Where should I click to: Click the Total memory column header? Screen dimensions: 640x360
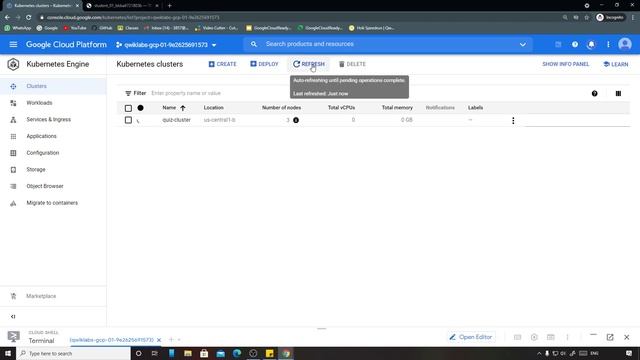[x=397, y=108]
